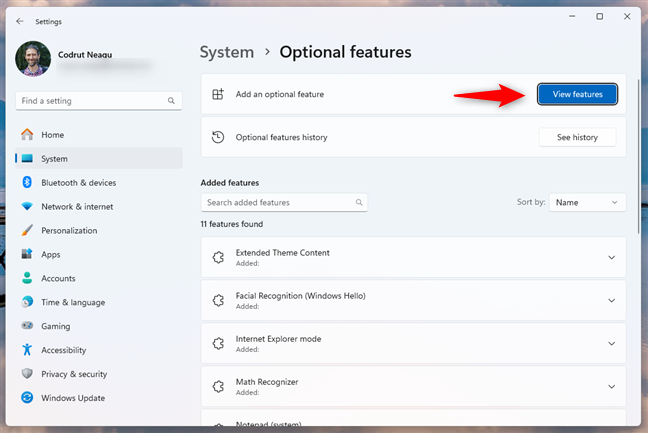This screenshot has height=433, width=648.
Task: Click Extended Theme Content feature name
Action: click(x=283, y=253)
